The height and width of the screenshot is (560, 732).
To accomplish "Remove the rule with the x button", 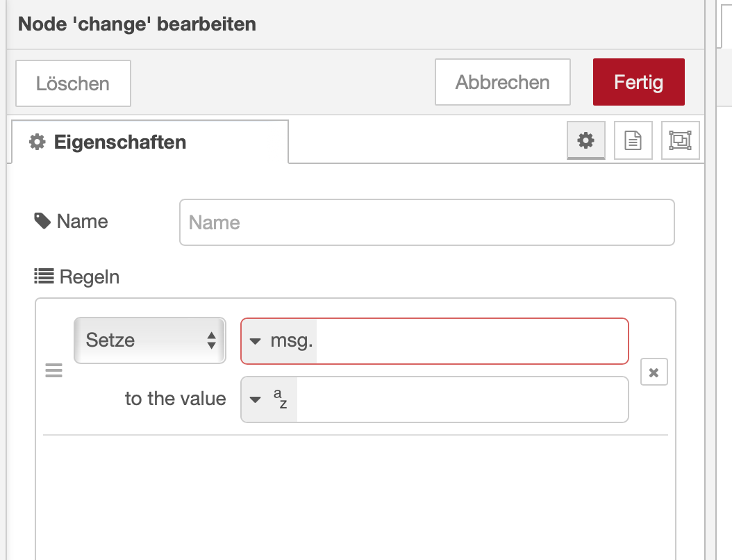I will pos(654,372).
